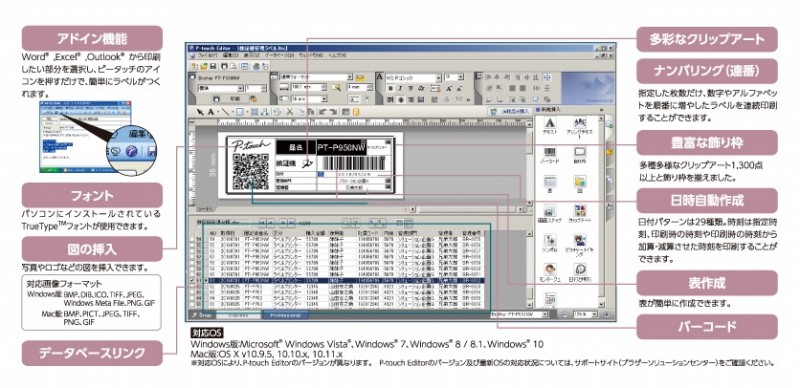Open the paper format dropdown
This screenshot has height=388, width=800.
[x=349, y=77]
